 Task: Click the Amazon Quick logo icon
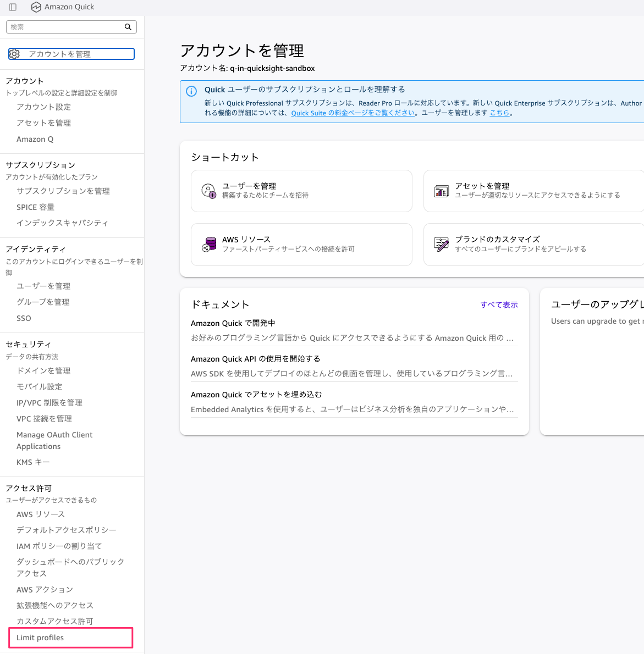point(36,7)
